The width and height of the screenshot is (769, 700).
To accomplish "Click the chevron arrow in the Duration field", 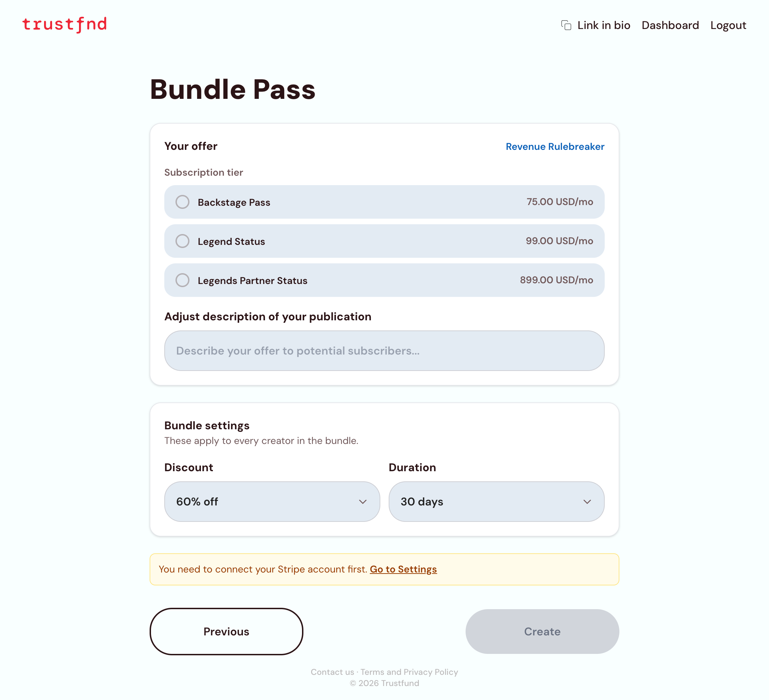I will 587,502.
